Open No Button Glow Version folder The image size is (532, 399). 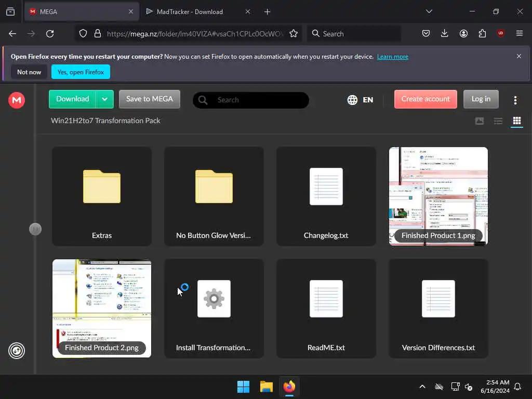[214, 196]
